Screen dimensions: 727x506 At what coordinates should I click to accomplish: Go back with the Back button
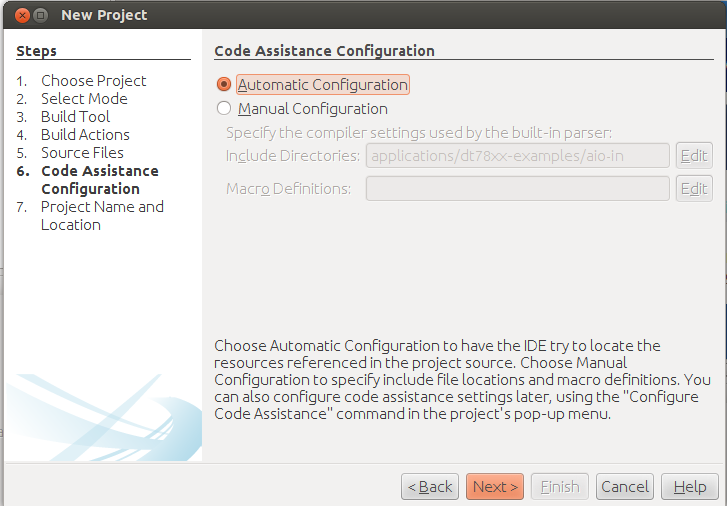click(x=430, y=487)
